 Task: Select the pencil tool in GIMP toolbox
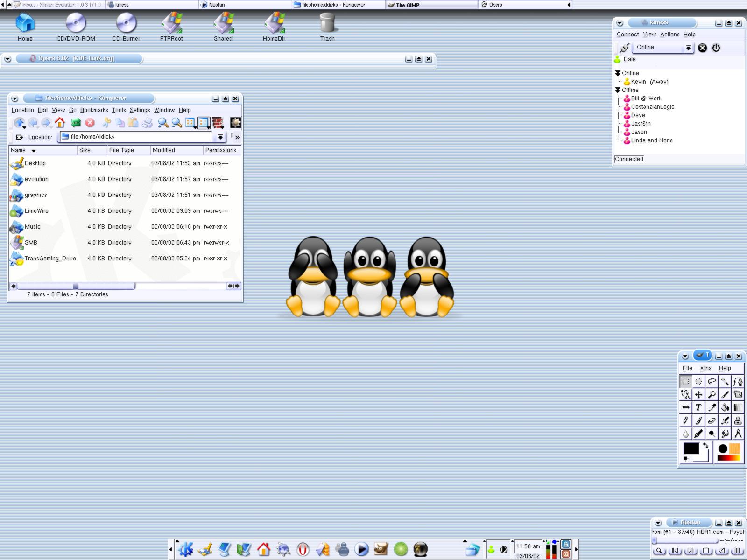click(685, 420)
